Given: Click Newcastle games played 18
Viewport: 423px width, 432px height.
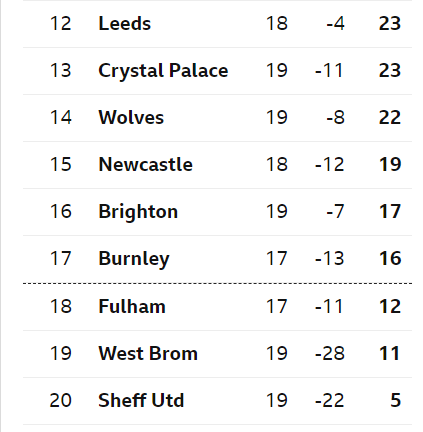Looking at the screenshot, I should point(277,165).
